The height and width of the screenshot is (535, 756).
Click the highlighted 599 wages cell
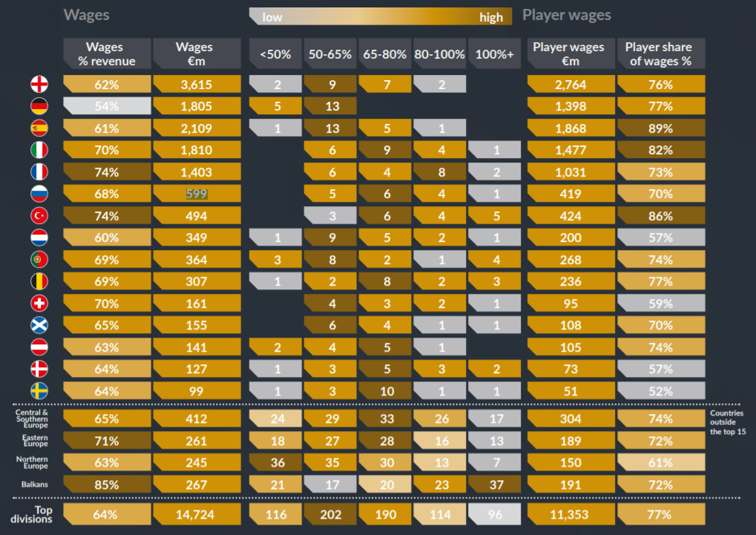coord(196,194)
